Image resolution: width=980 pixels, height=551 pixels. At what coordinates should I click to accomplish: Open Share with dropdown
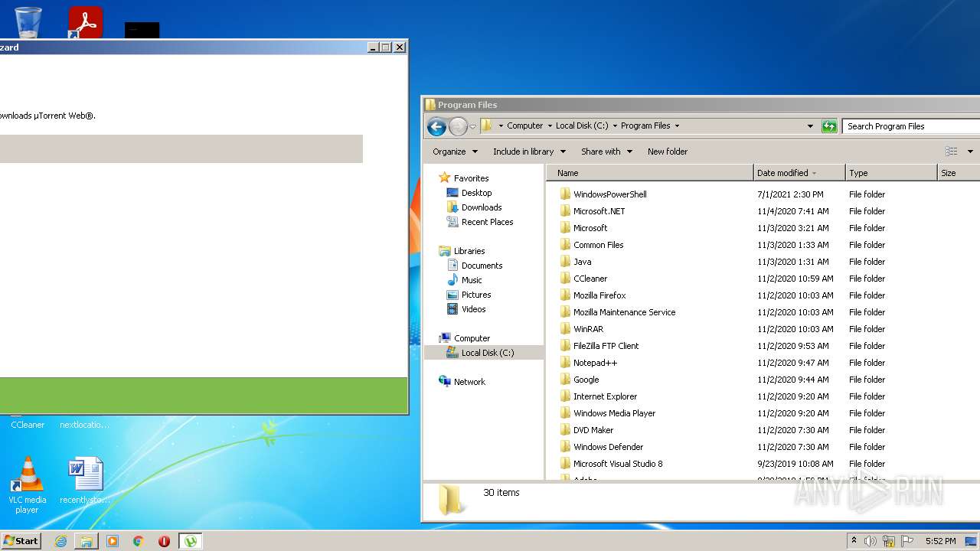click(x=606, y=152)
